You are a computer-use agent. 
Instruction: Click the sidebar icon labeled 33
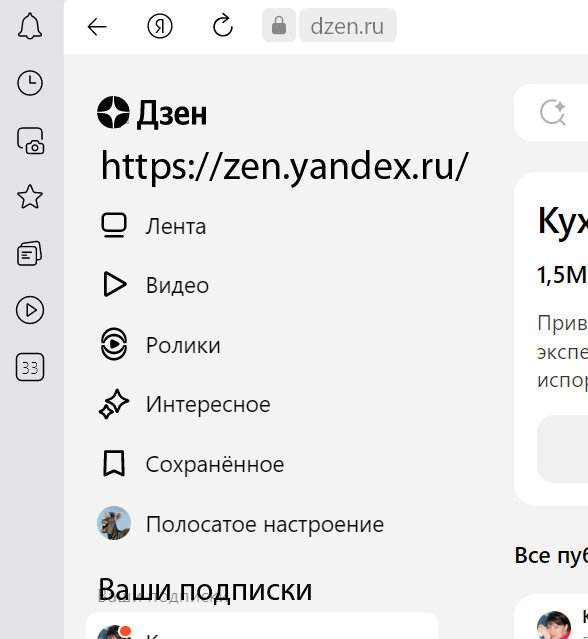[30, 367]
